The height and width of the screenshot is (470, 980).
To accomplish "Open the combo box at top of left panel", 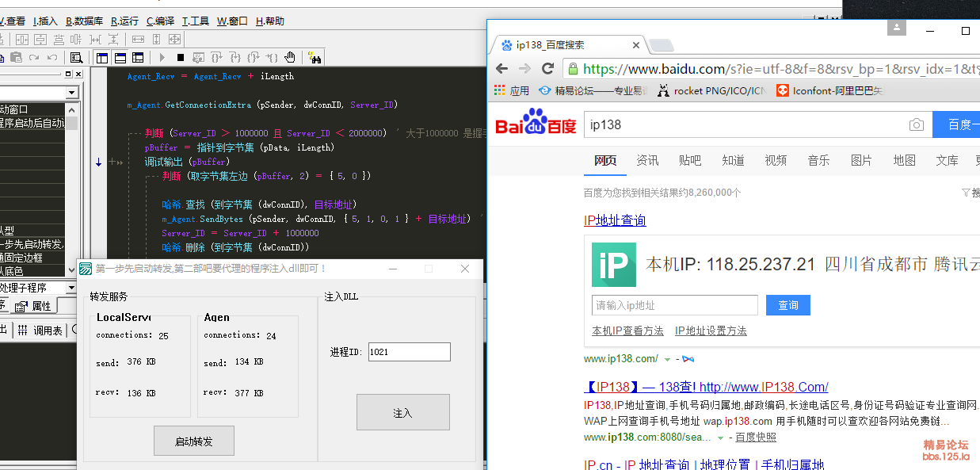I will 72,93.
